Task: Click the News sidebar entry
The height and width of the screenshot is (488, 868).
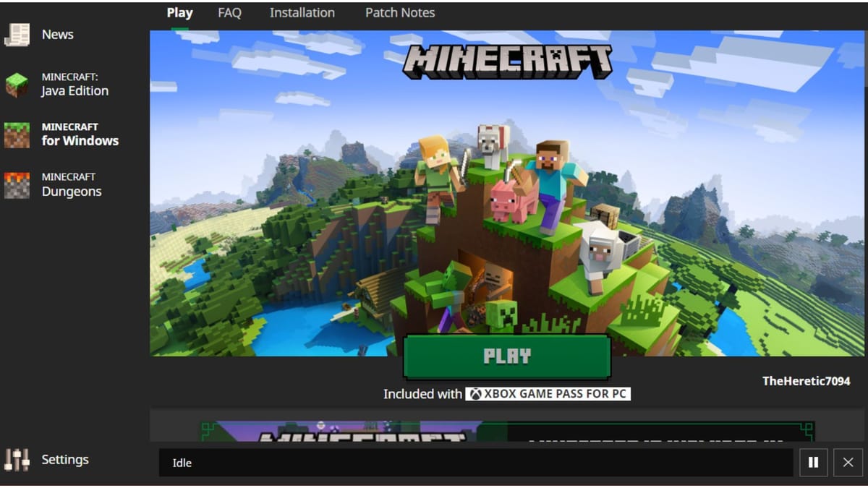Action: (57, 34)
